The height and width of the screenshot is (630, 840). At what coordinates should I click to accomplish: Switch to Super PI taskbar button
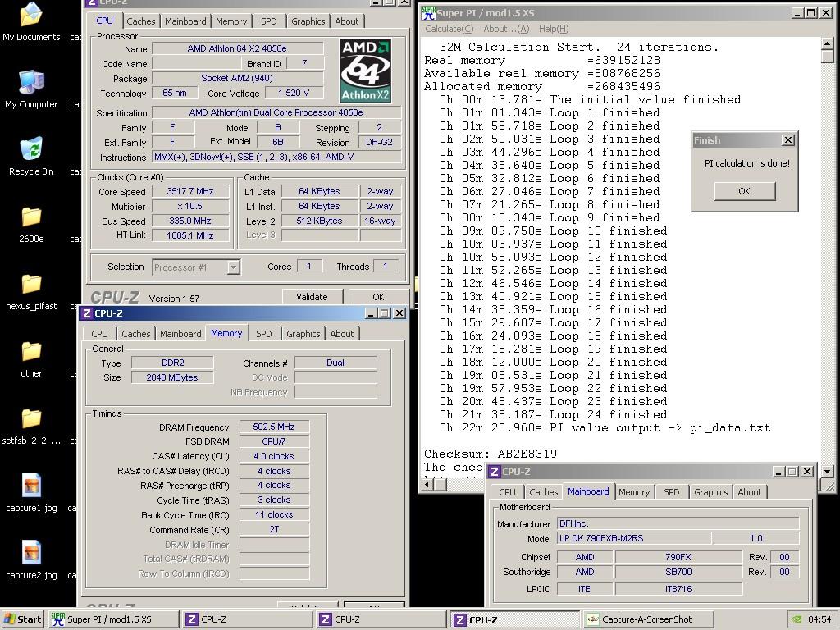click(113, 619)
